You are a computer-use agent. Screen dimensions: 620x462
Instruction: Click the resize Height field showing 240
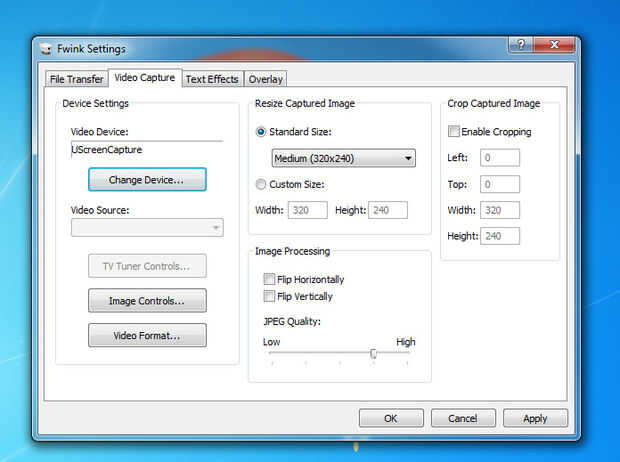pyautogui.click(x=388, y=210)
